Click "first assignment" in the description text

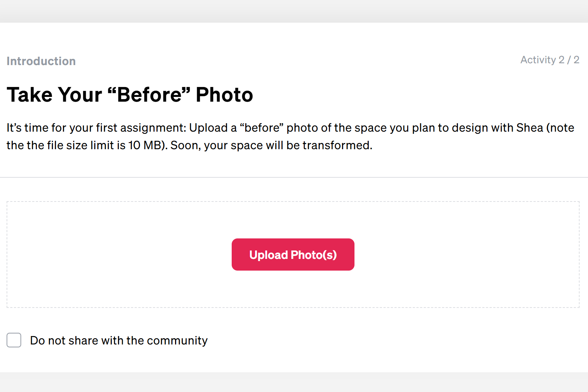tap(141, 128)
